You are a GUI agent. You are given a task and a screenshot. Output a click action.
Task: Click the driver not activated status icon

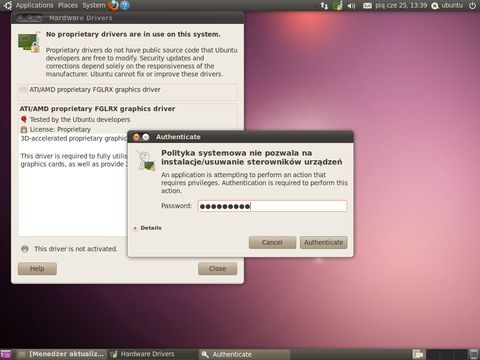coord(25,249)
